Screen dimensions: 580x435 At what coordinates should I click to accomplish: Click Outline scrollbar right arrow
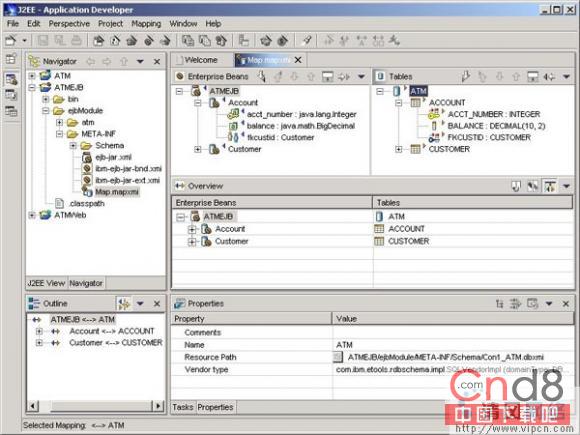158,406
